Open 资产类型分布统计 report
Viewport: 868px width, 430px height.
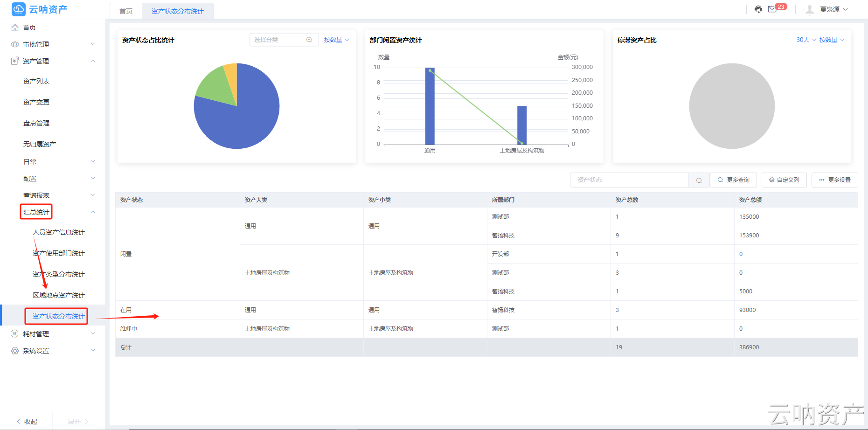click(59, 274)
